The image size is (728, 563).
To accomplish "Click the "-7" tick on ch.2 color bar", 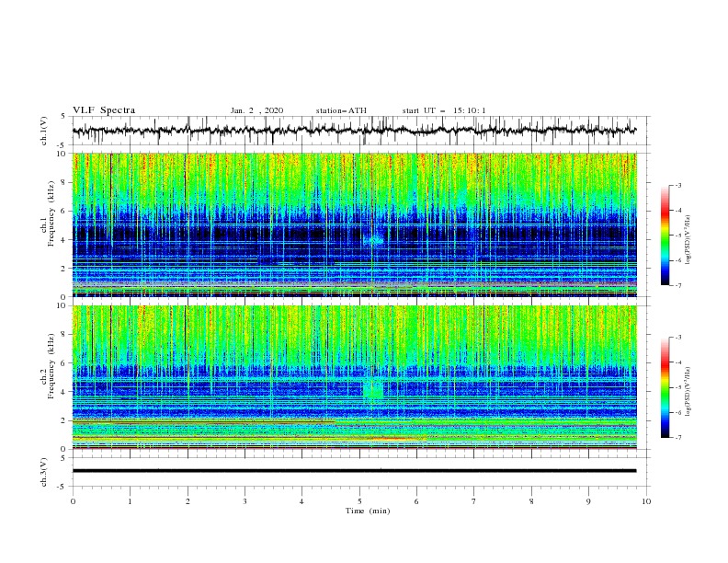I will 677,438.
